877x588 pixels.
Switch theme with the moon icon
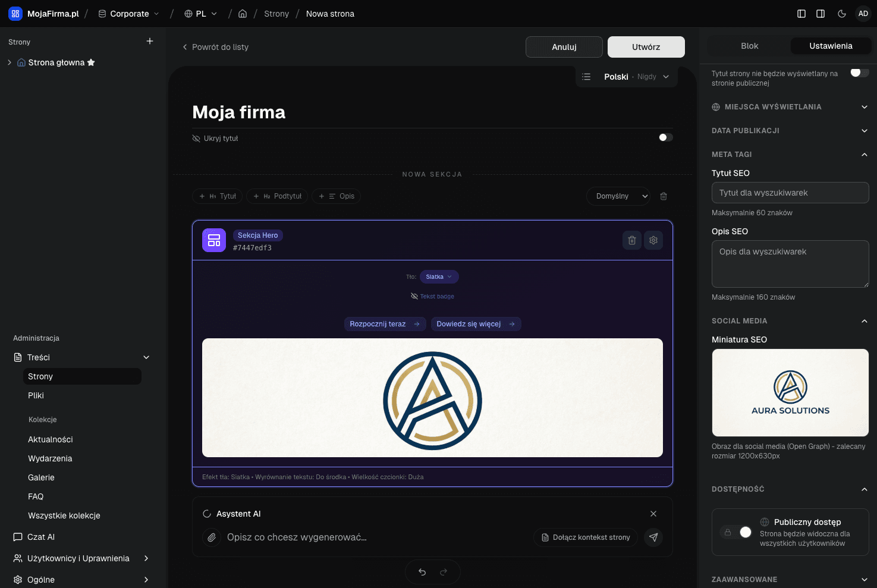[x=842, y=14]
